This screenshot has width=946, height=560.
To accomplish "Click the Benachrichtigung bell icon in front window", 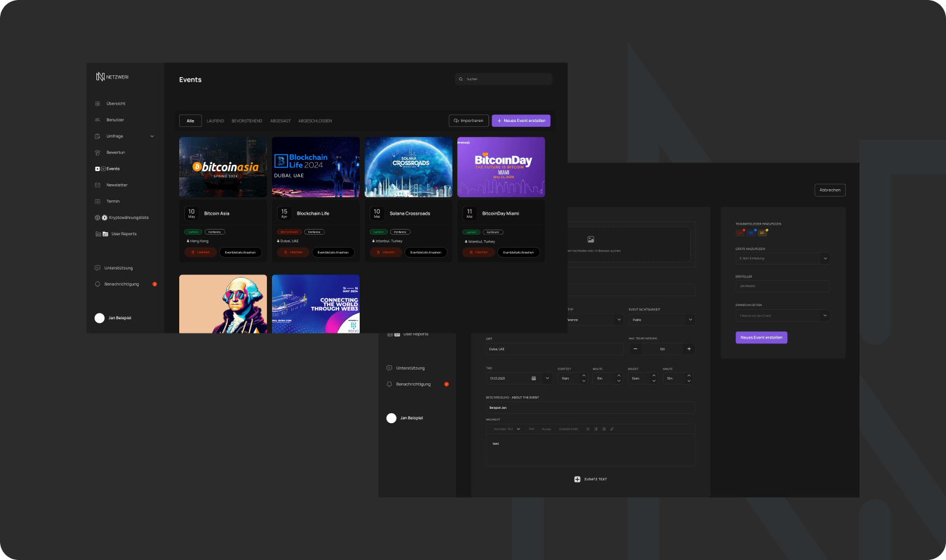I will pyautogui.click(x=97, y=284).
